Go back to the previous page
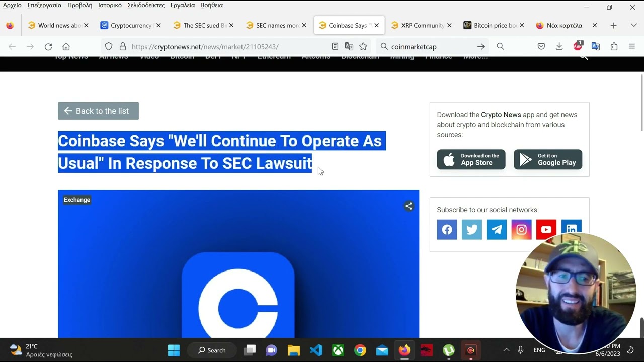 pos(12,47)
